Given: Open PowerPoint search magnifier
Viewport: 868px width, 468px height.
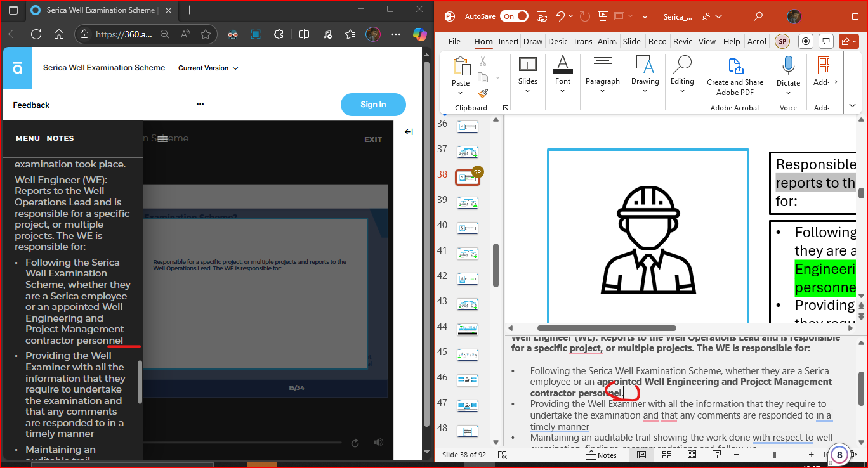Looking at the screenshot, I should click(757, 16).
